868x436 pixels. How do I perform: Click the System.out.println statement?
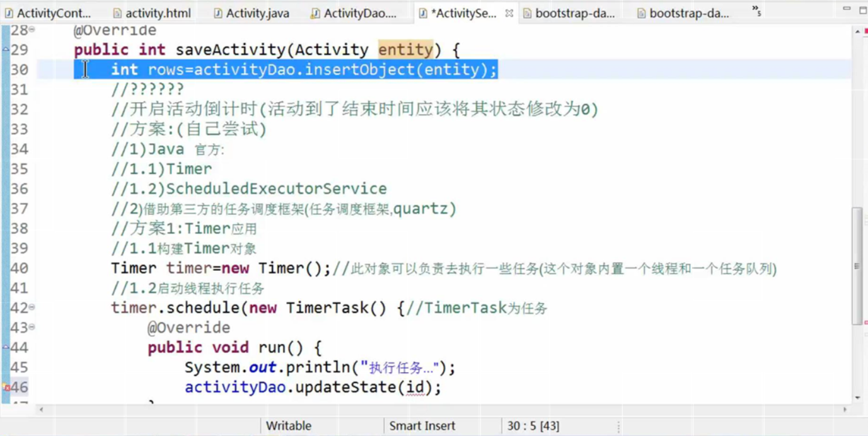(320, 367)
